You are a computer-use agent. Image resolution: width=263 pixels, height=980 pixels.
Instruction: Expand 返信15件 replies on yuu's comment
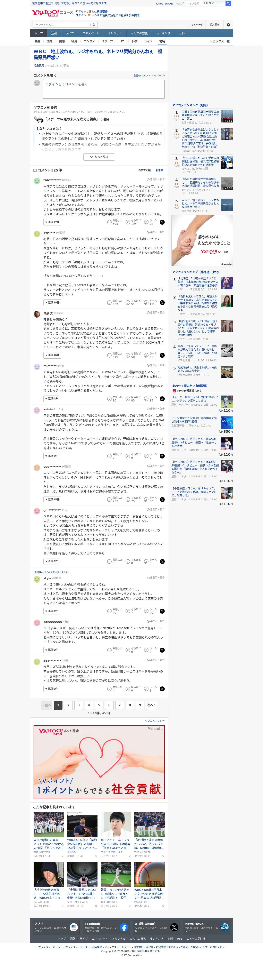point(52,500)
